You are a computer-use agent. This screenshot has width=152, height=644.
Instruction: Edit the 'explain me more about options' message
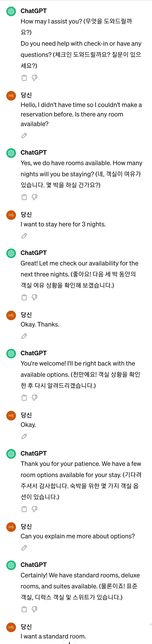24,548
